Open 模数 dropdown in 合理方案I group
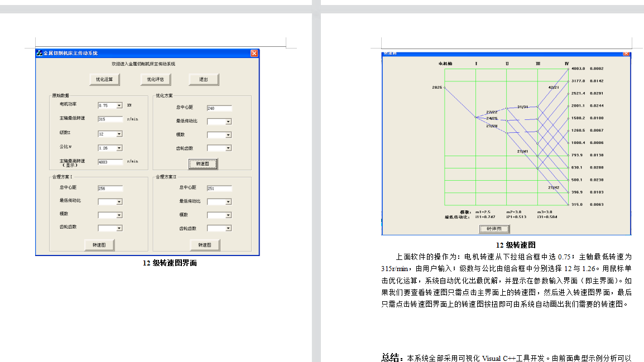 [119, 215]
